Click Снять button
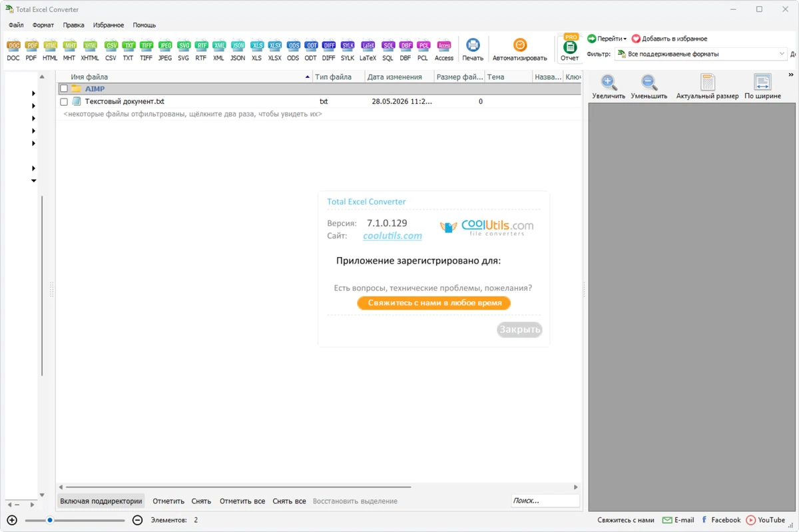This screenshot has height=532, width=799. pyautogui.click(x=201, y=501)
